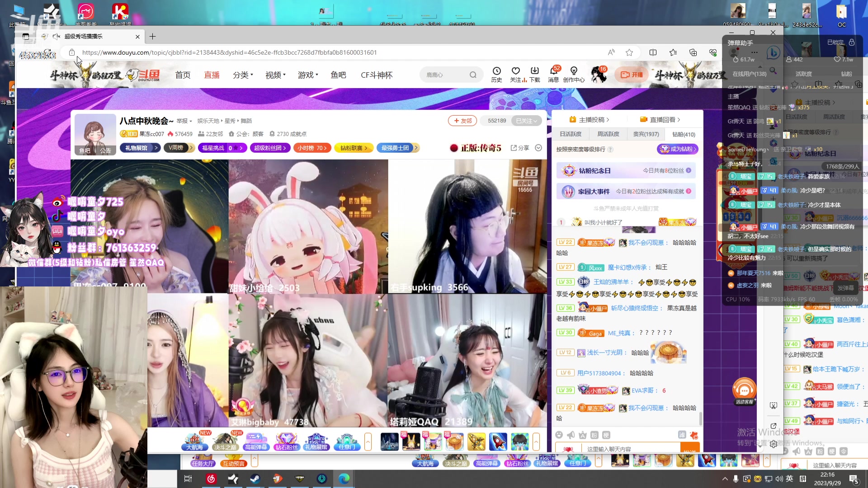Toggle the 已关注 follow state button
Image resolution: width=868 pixels, height=488 pixels.
coord(526,121)
